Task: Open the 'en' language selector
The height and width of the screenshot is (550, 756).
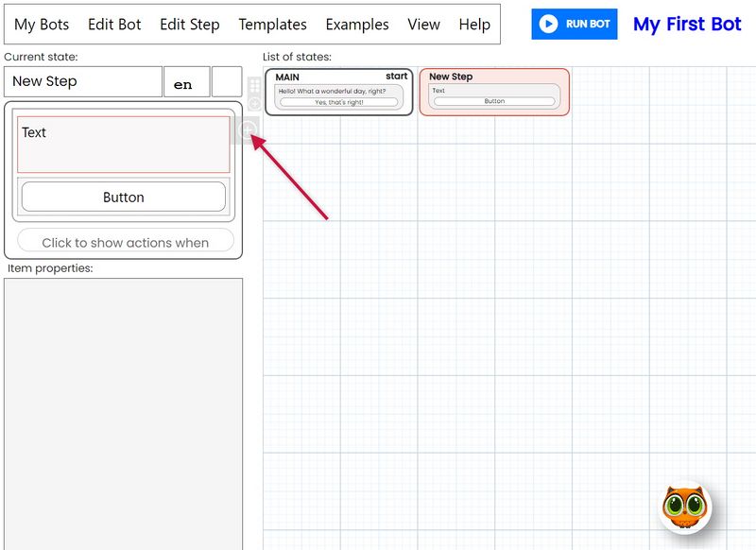Action: [x=186, y=82]
